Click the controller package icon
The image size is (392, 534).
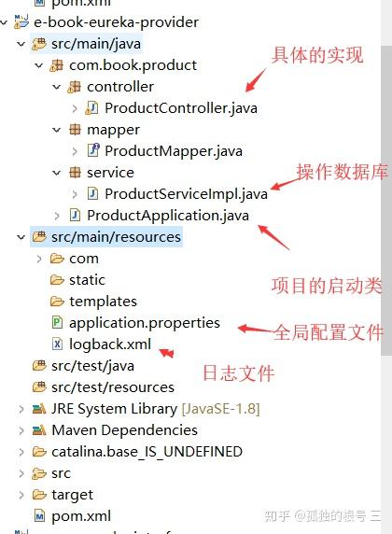pyautogui.click(x=75, y=87)
